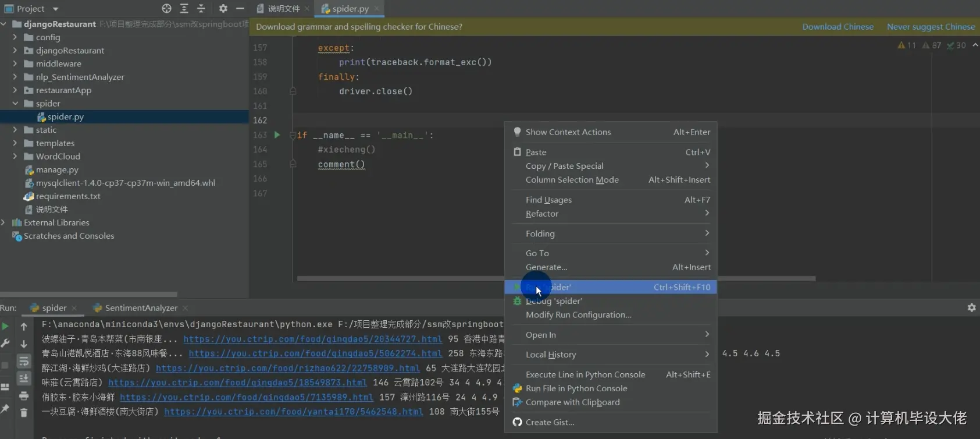Open Run panel settings gear
This screenshot has width=980, height=439.
pos(971,307)
